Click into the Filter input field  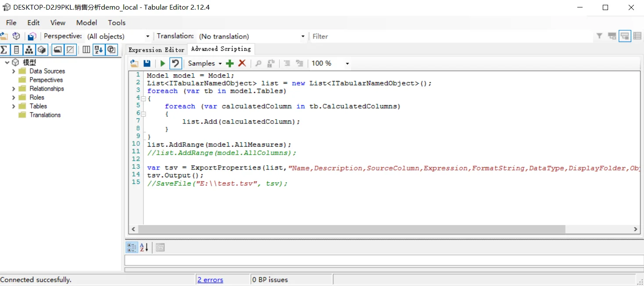coord(451,36)
